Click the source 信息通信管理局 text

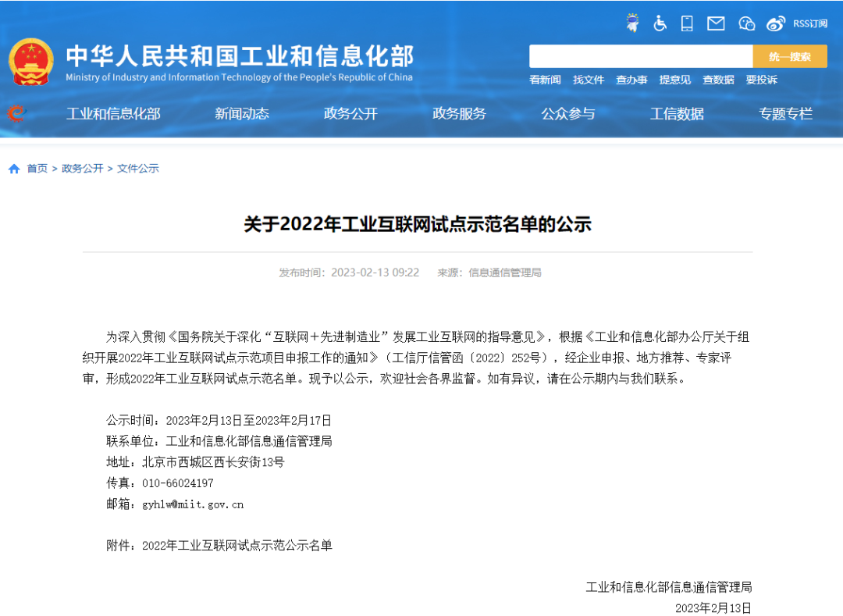coord(504,272)
